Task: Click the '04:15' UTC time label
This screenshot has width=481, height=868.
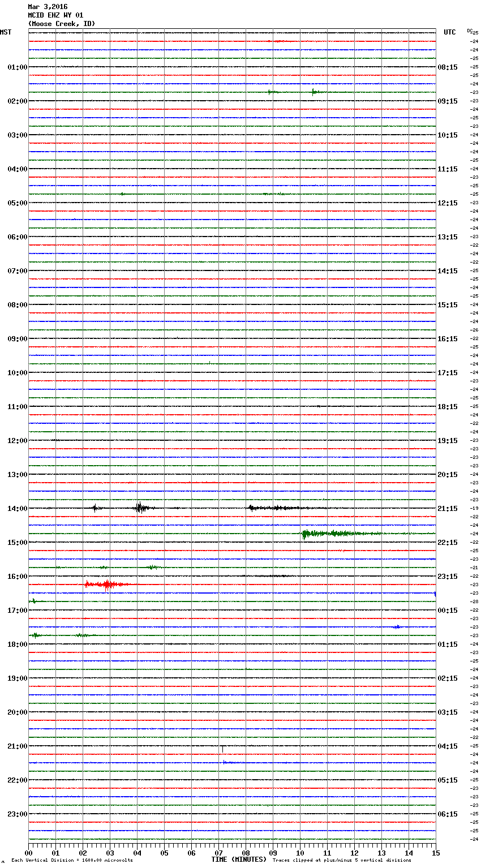Action: 448,746
